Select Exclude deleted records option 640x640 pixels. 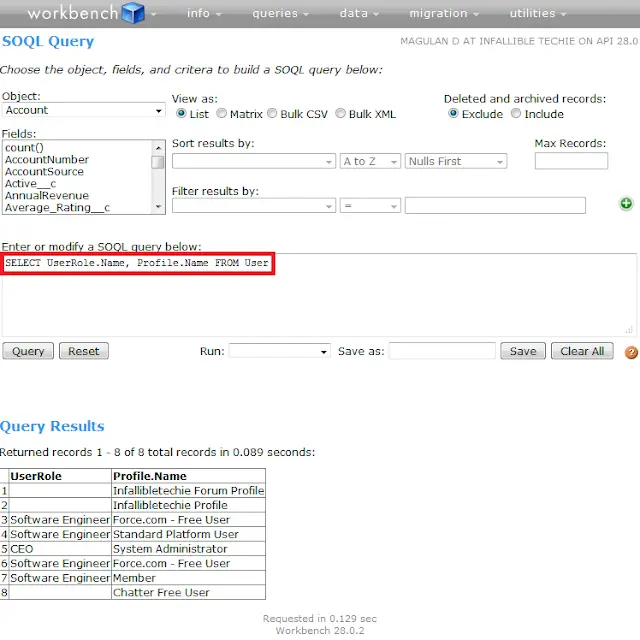click(x=453, y=113)
